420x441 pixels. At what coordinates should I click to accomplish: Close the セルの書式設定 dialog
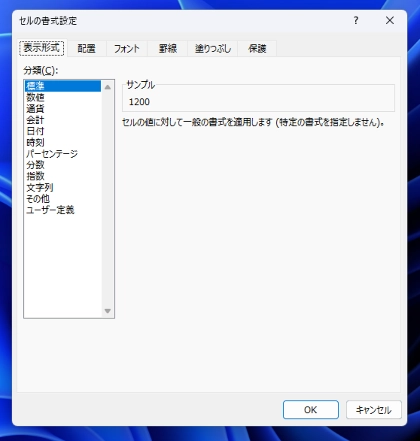(x=390, y=21)
